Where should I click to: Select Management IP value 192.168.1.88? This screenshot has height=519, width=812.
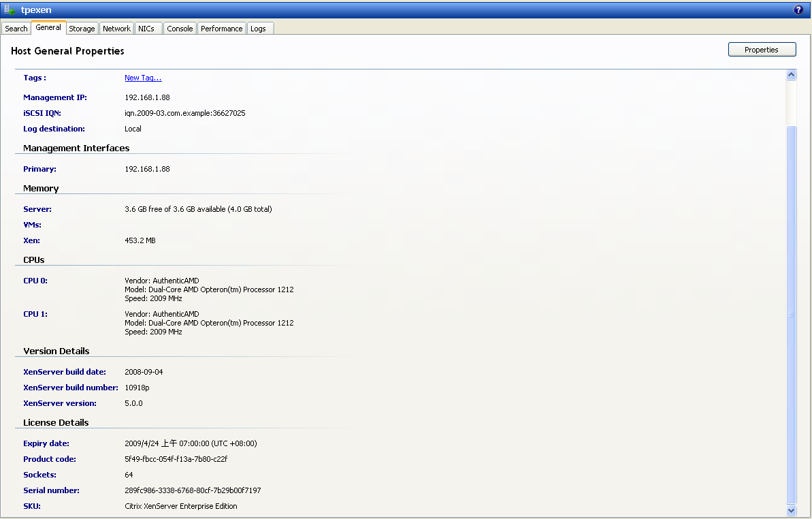click(147, 97)
